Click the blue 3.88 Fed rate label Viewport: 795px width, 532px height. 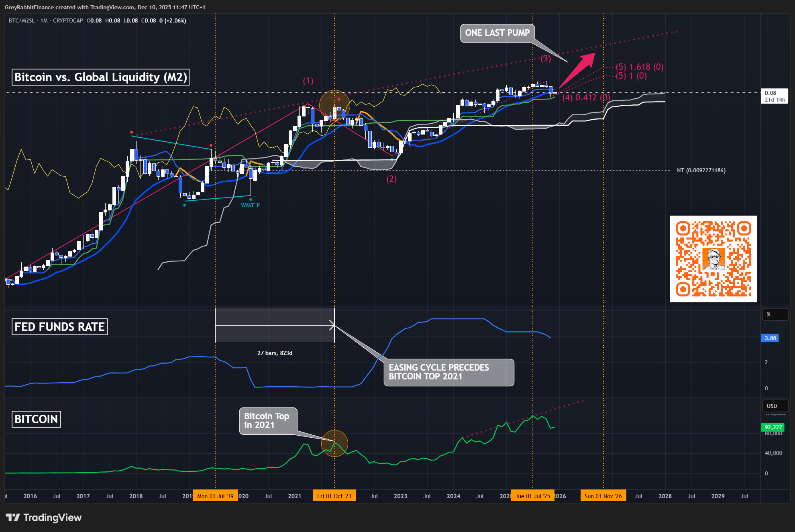tap(770, 338)
